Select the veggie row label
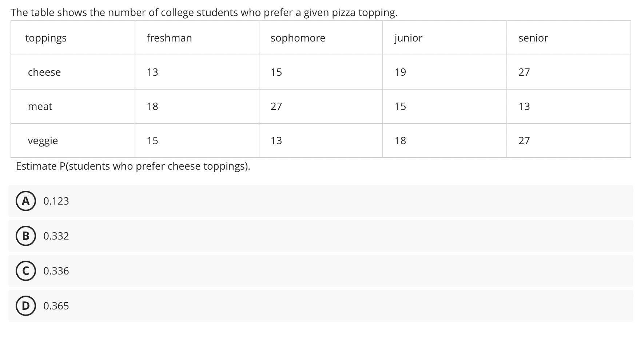This screenshot has height=340, width=644. tap(43, 141)
